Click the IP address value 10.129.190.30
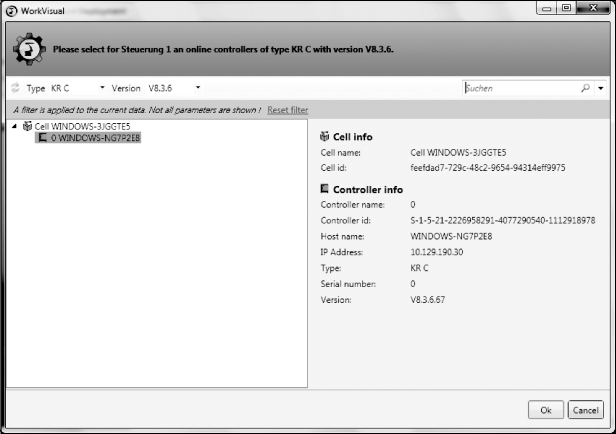 [437, 252]
